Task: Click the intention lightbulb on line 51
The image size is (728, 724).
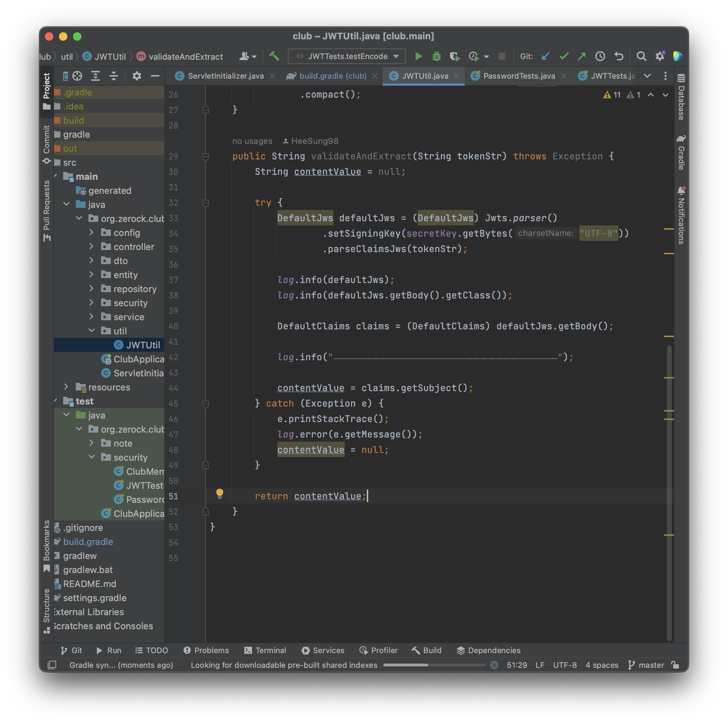Action: pos(220,493)
